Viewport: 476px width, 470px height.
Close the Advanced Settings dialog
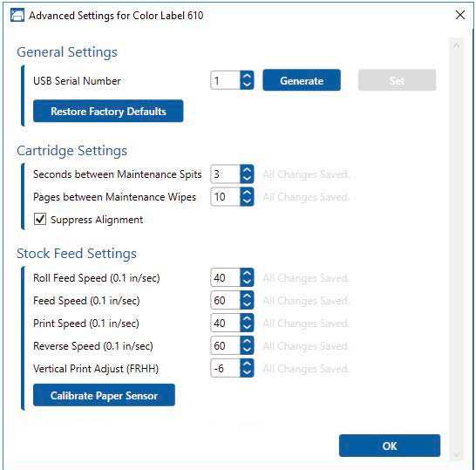(x=460, y=15)
